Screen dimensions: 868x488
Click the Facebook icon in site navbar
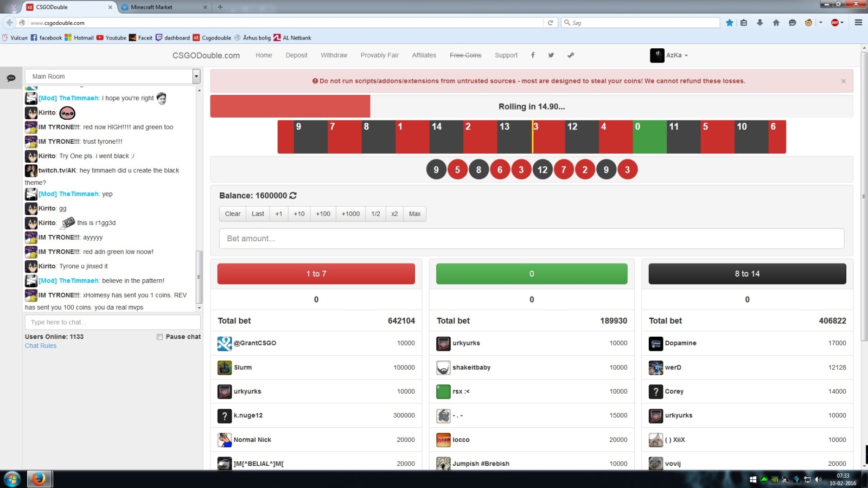coord(533,55)
